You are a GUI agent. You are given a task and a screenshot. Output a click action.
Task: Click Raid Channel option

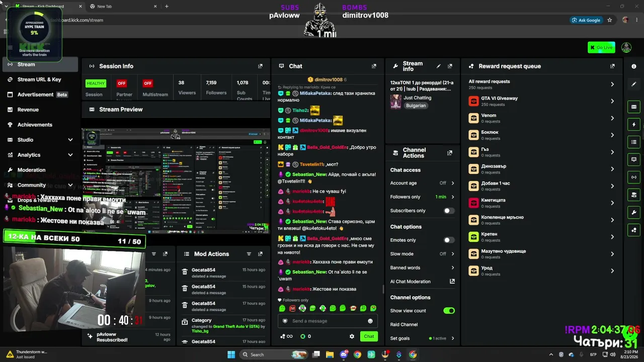click(404, 325)
